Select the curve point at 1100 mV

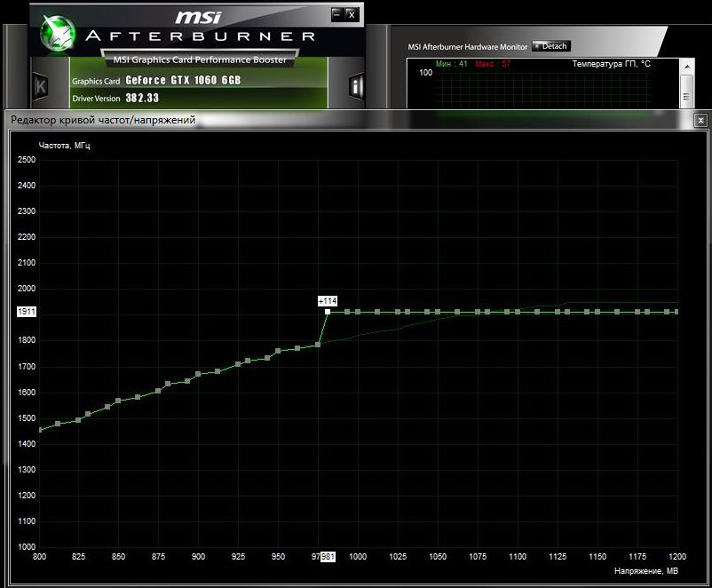pos(518,312)
